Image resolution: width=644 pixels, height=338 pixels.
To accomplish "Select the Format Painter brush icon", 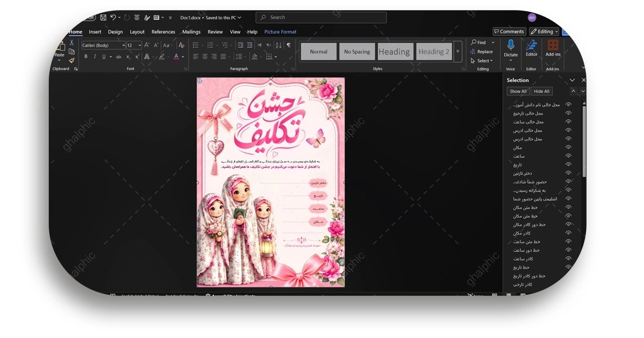I will (x=71, y=61).
